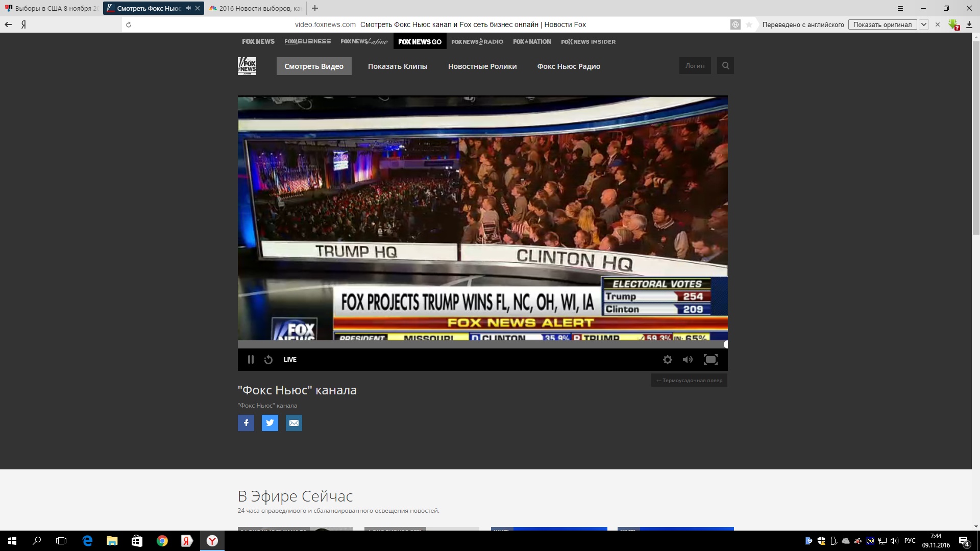Open the page protection globe icon
Viewport: 980px width, 551px height.
click(x=736, y=24)
